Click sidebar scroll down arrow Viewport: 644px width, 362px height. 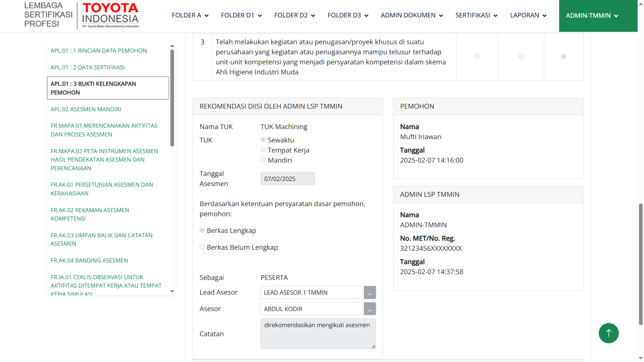tap(172, 292)
